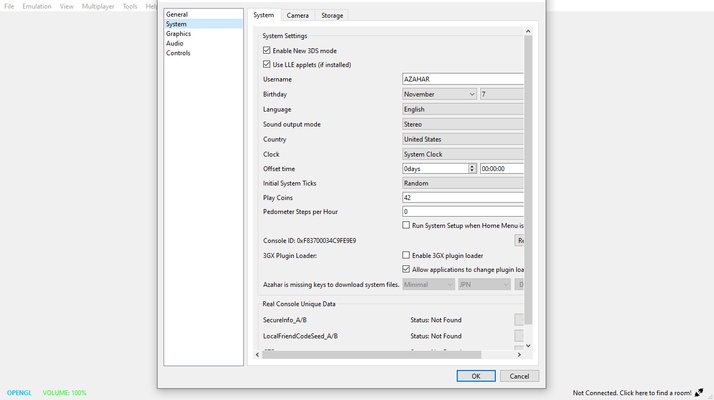The height and width of the screenshot is (400, 714).
Task: Select Audio in the settings list
Action: point(203,43)
